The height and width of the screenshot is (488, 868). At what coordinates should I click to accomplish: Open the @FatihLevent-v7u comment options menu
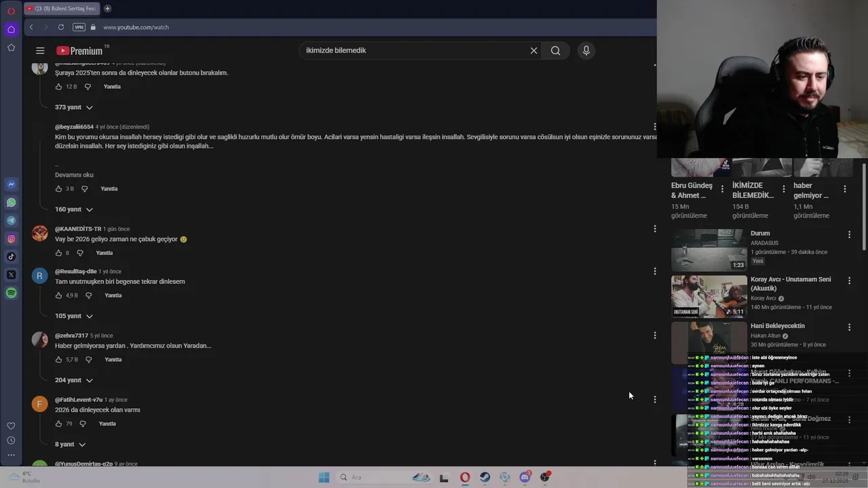pyautogui.click(x=654, y=399)
